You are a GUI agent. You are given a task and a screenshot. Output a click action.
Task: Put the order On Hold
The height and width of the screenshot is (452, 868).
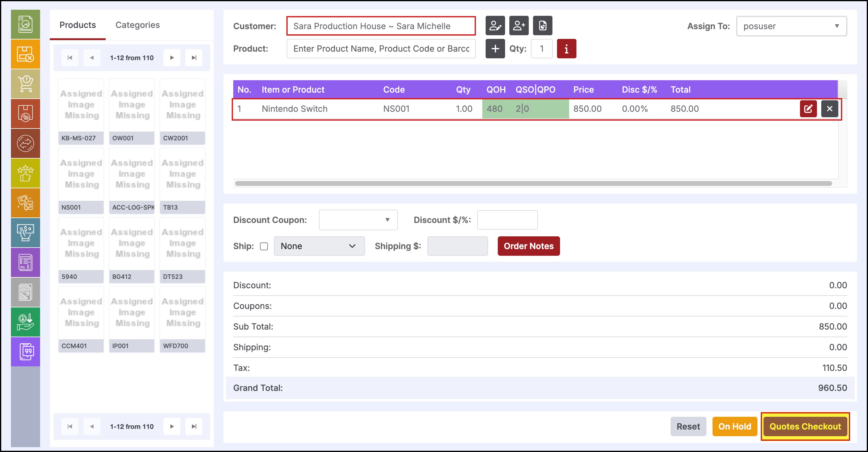[x=735, y=426]
